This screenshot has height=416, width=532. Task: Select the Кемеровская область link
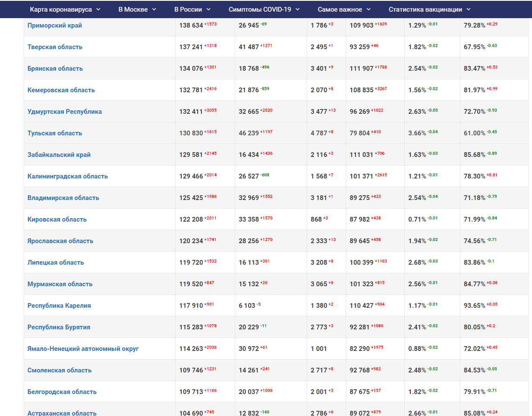pos(61,90)
